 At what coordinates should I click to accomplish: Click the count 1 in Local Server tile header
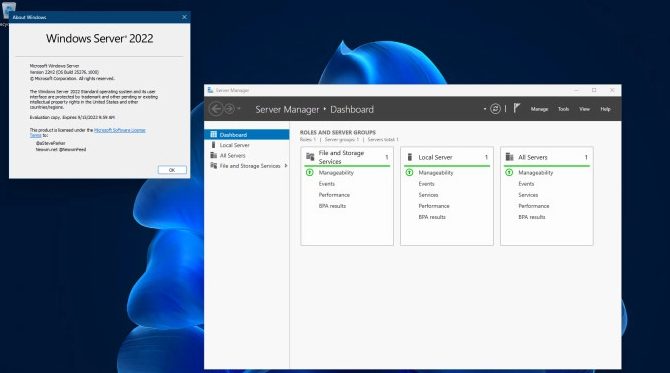[x=486, y=157]
